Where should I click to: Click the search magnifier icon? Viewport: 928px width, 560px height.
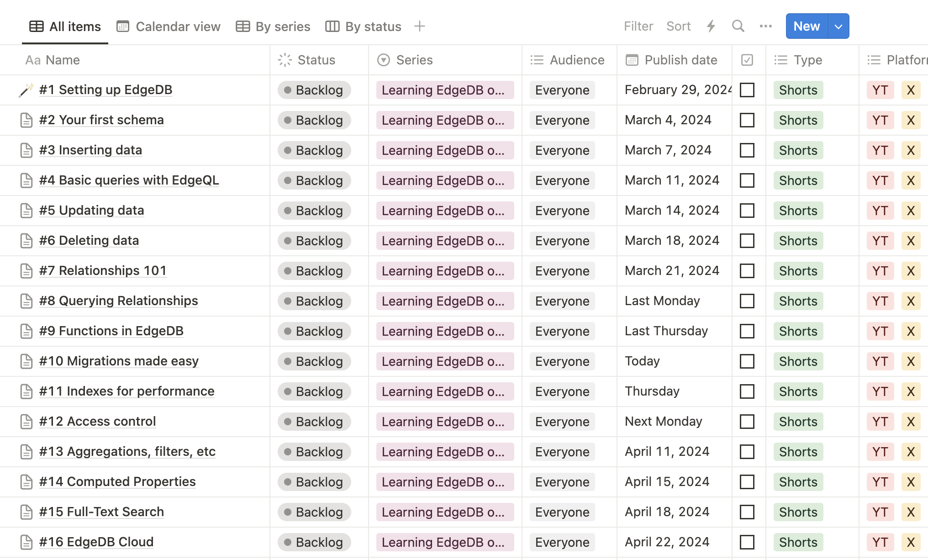click(738, 26)
